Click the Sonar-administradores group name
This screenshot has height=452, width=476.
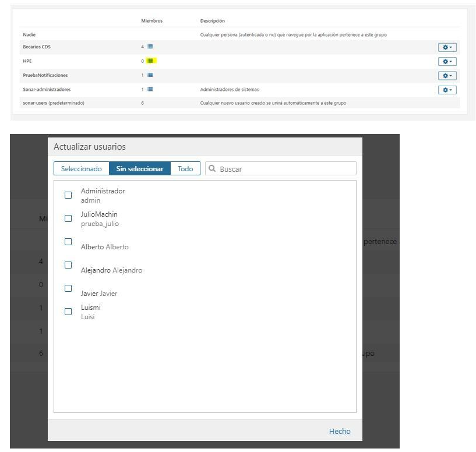[x=47, y=89]
